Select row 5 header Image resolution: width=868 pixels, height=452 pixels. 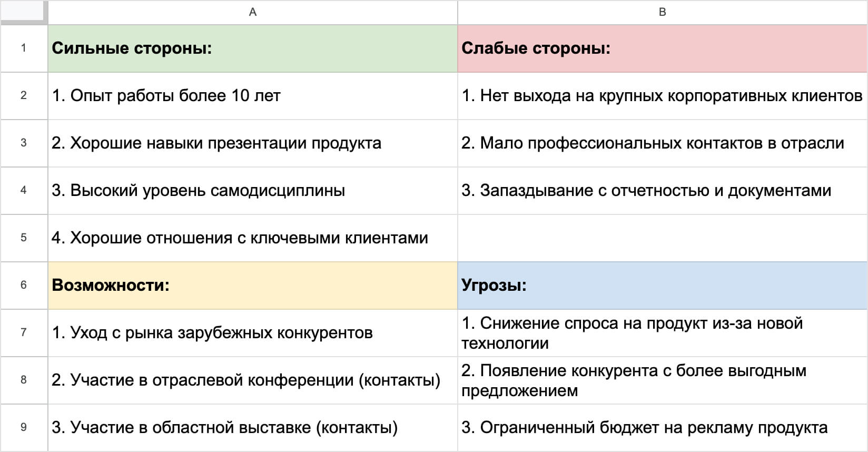click(x=23, y=238)
